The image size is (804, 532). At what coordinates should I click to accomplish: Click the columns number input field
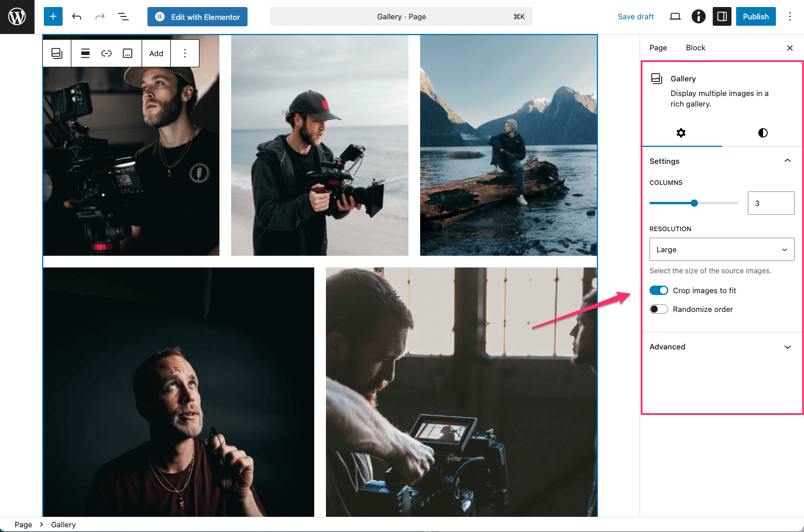coord(770,203)
